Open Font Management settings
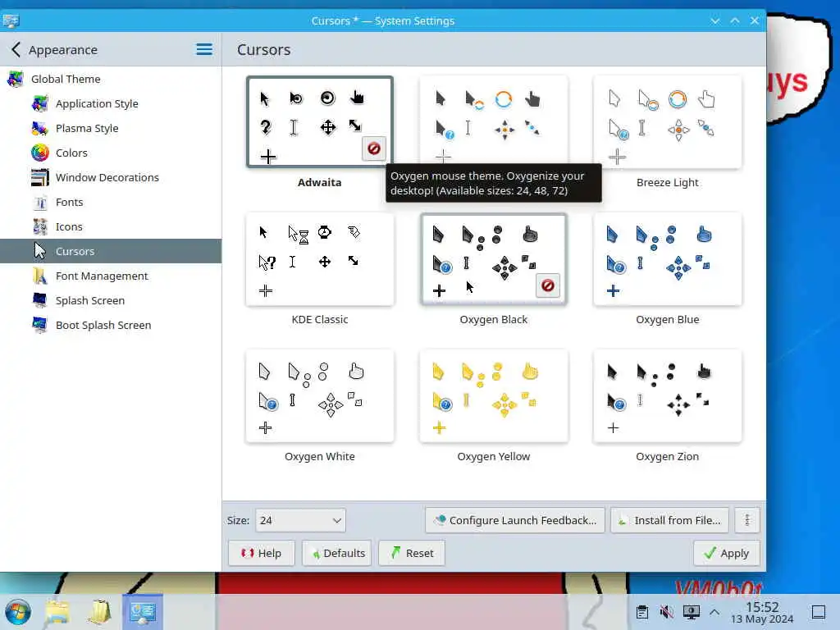The height and width of the screenshot is (630, 840). tap(111, 276)
